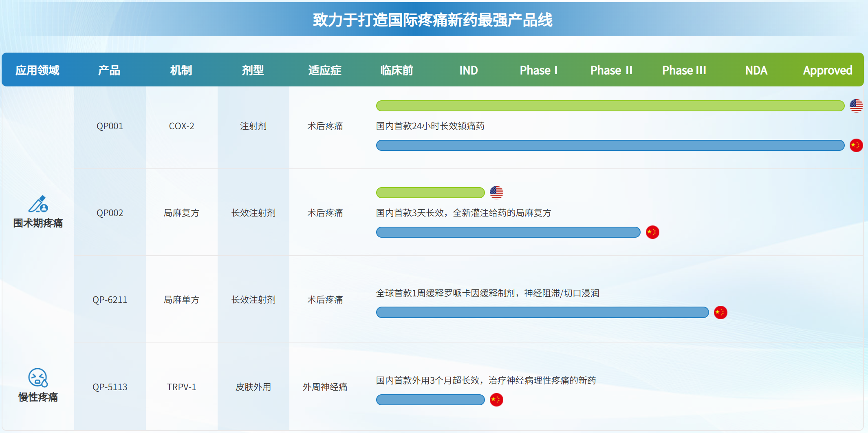
Task: Click the green progress bar for QP001
Action: pyautogui.click(x=610, y=106)
